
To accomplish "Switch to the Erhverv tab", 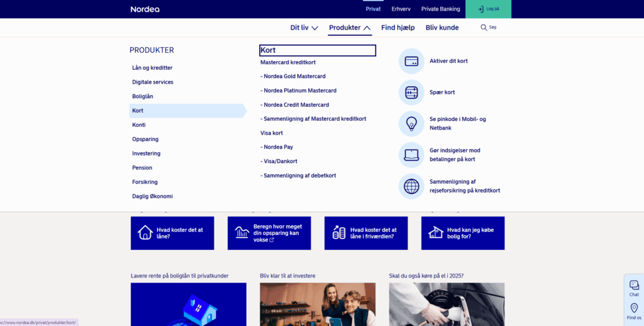I will click(401, 9).
